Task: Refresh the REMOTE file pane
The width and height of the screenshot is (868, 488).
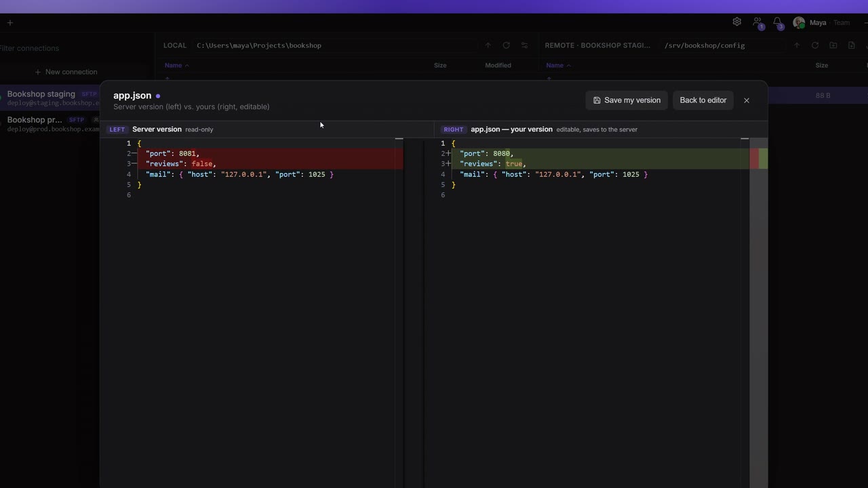Action: tap(815, 45)
